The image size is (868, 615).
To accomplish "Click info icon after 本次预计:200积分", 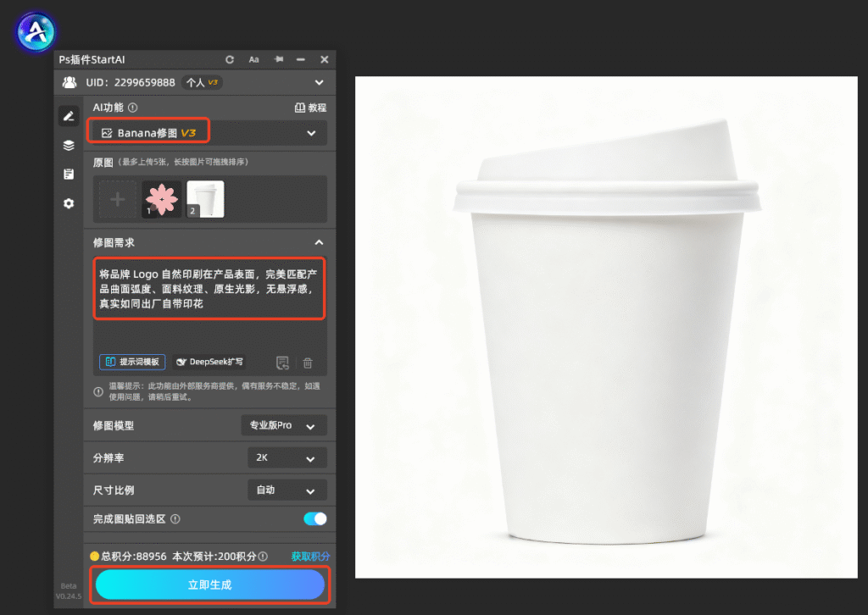I will (x=264, y=557).
